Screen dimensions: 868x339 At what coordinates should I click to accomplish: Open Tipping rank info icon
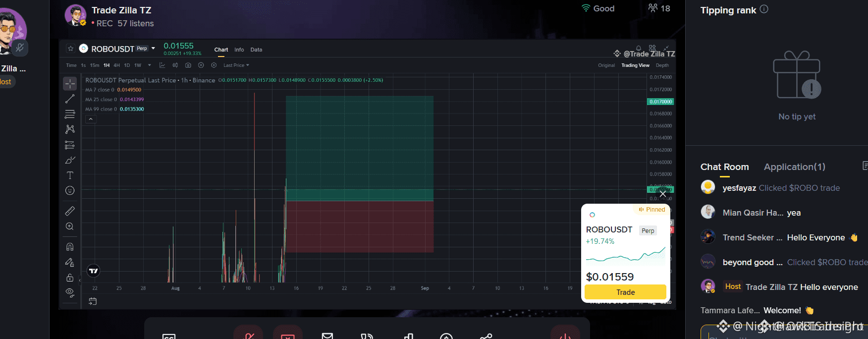point(764,9)
